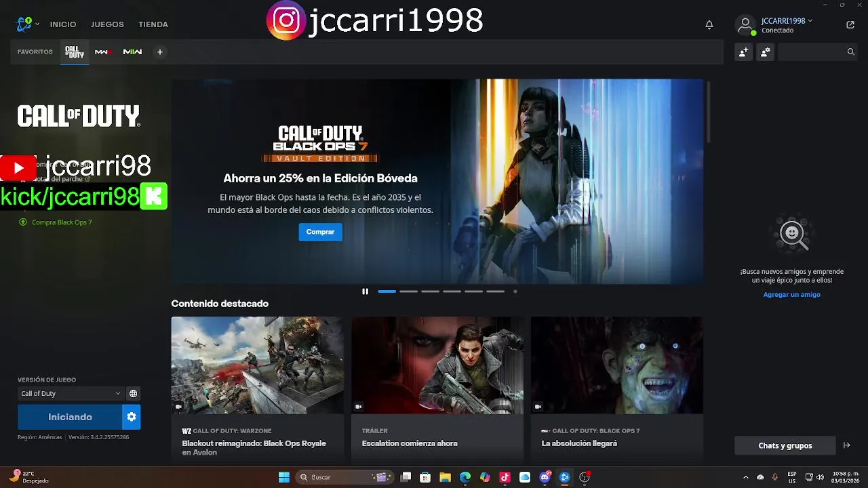Click the Battle.net taskbar icon

564,477
